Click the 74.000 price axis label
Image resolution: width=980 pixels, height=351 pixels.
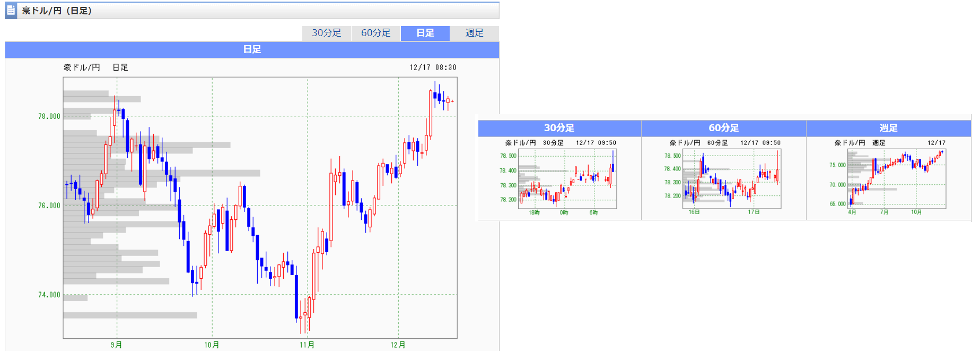click(49, 295)
